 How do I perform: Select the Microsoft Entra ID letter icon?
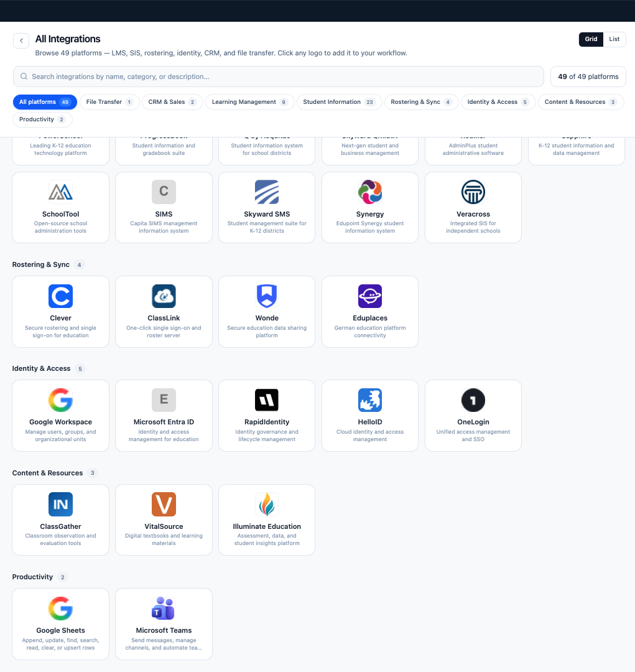click(x=164, y=400)
